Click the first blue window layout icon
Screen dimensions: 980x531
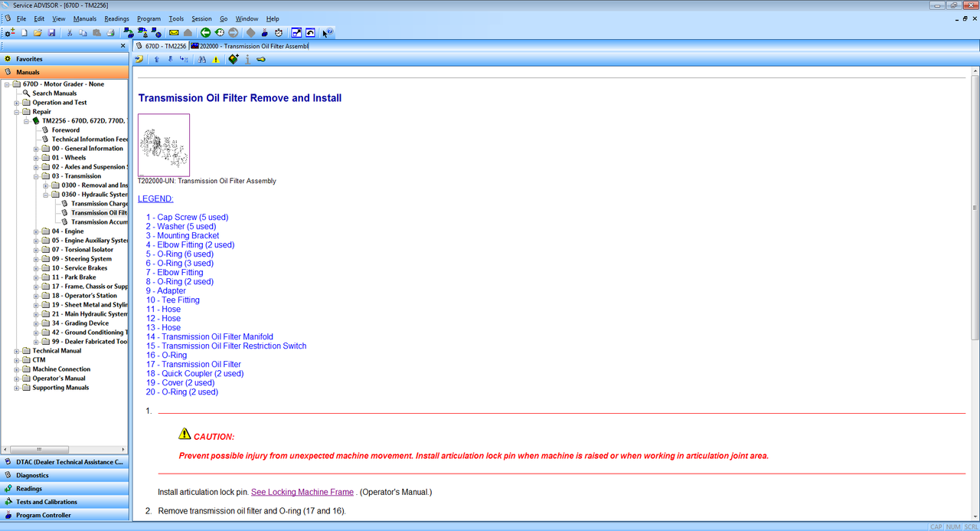296,33
